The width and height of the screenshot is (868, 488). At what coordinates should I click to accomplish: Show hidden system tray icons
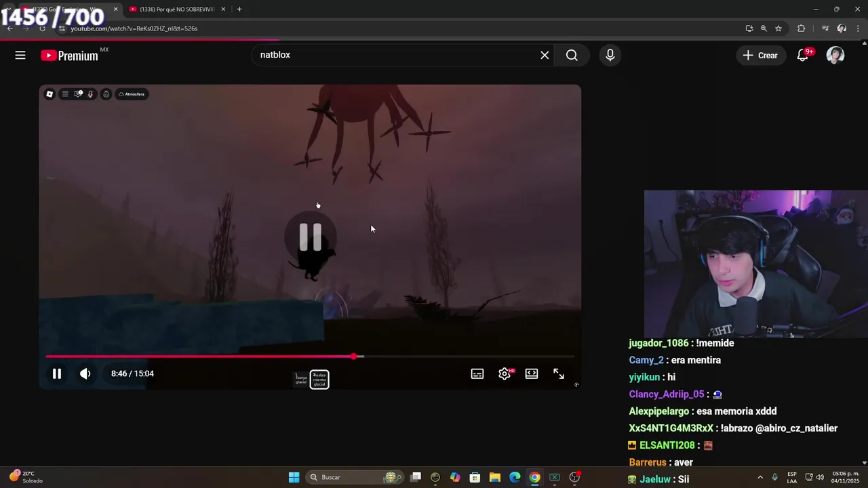coord(759,477)
